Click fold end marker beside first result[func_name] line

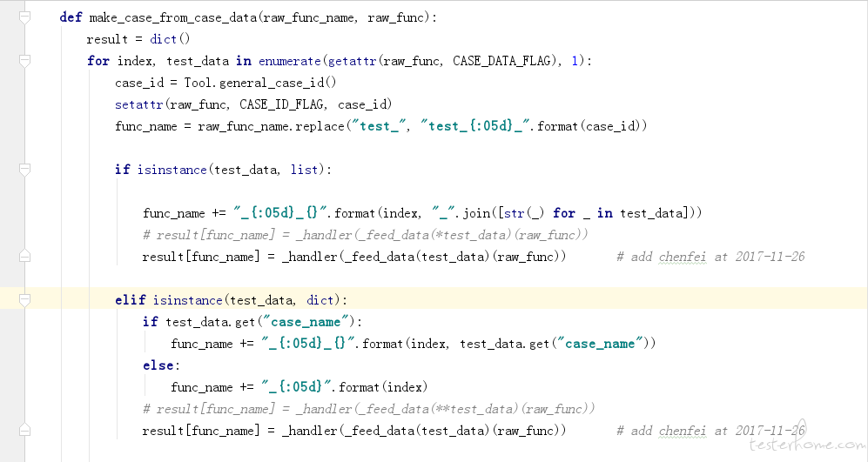coord(24,256)
